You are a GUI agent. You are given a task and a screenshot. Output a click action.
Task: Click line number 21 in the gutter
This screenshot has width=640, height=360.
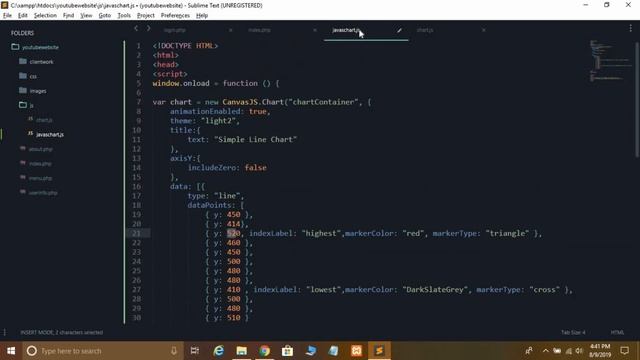click(136, 233)
